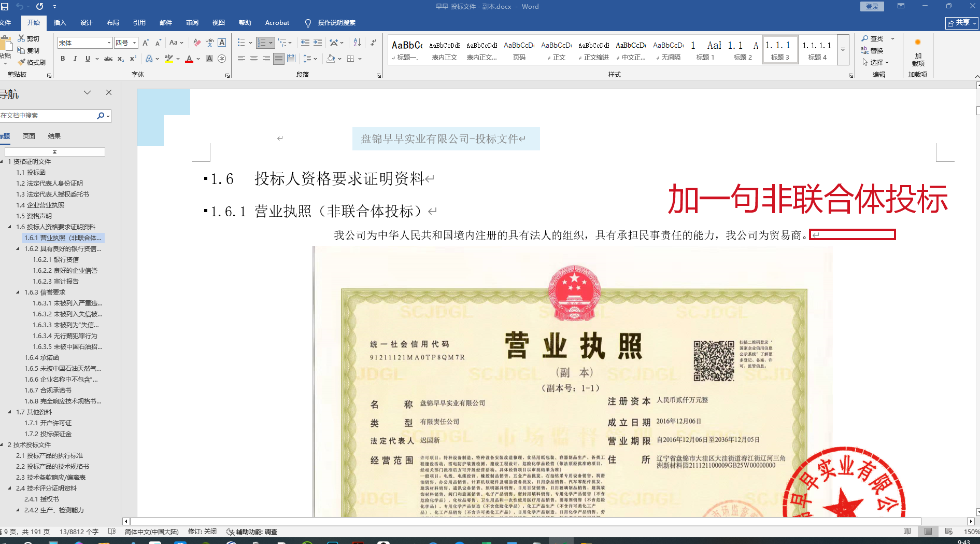Screen dimensions: 980x544
Task: Toggle show/hide paragraph marks icon
Action: point(373,43)
